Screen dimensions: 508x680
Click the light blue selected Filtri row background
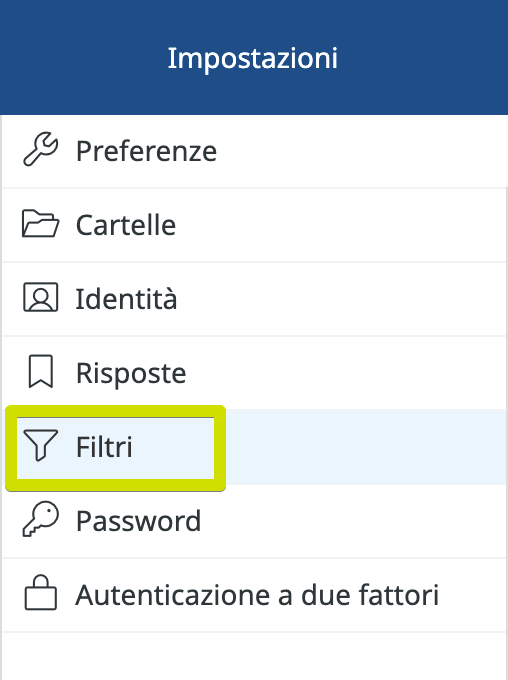364,447
